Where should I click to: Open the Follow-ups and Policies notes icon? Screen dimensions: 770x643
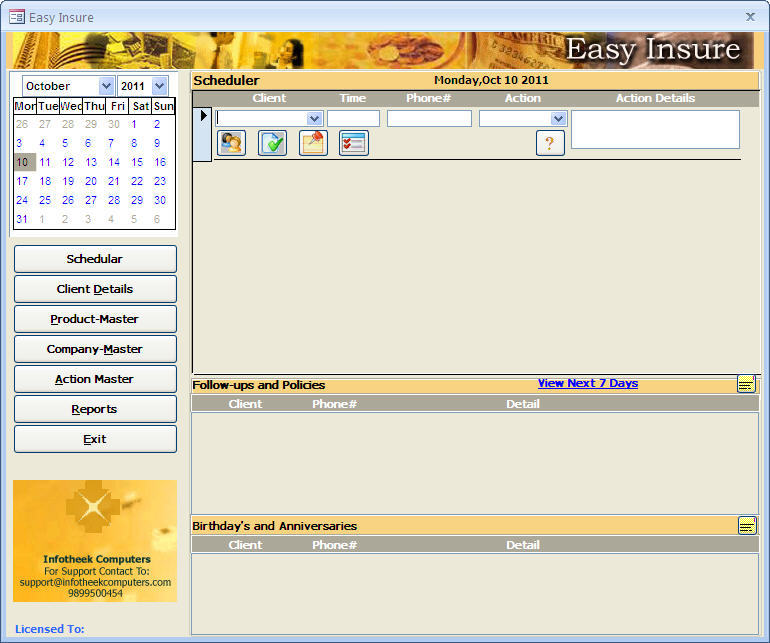click(x=746, y=384)
